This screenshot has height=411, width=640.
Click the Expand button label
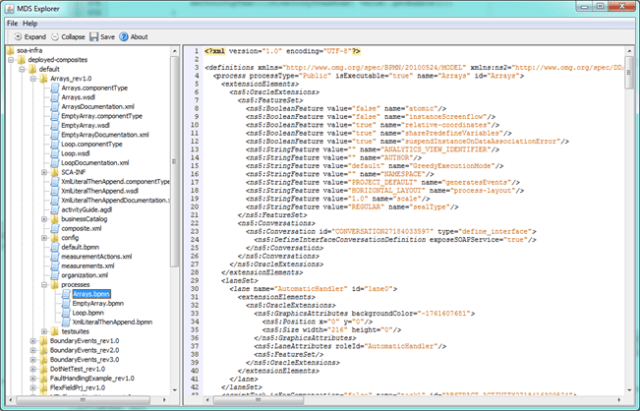tap(35, 37)
